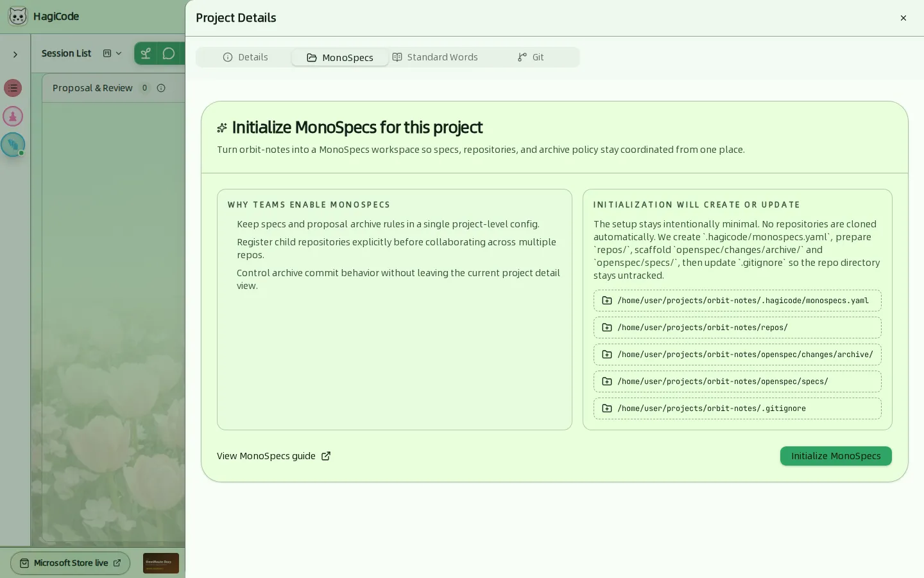Viewport: 924px width, 578px height.
Task: Click the folder icon beside the repos/ path
Action: point(607,328)
